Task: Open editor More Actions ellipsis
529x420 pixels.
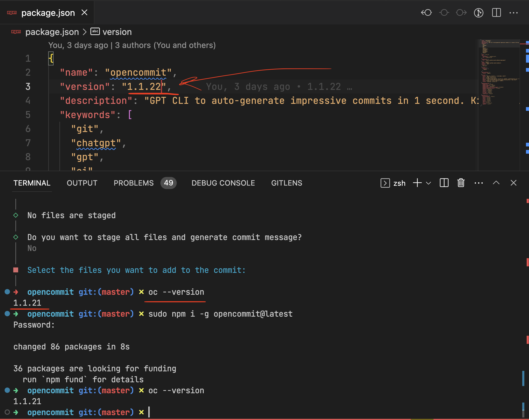Action: tap(514, 13)
